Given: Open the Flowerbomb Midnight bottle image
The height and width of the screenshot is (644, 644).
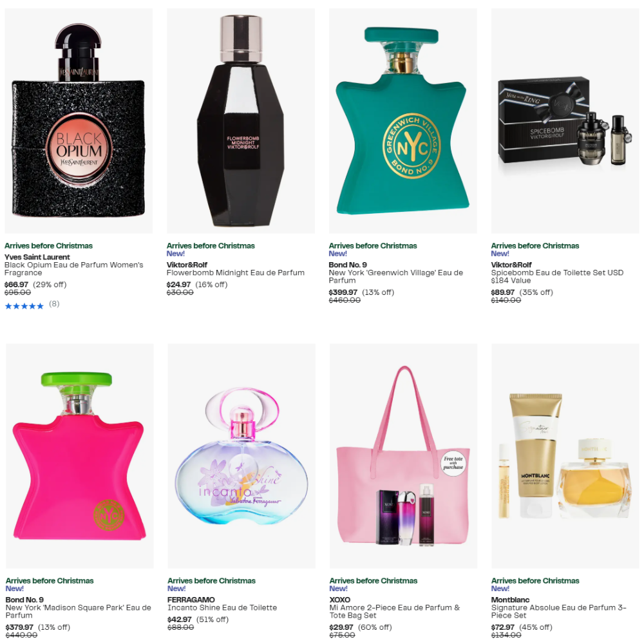Looking at the screenshot, I should 241,121.
